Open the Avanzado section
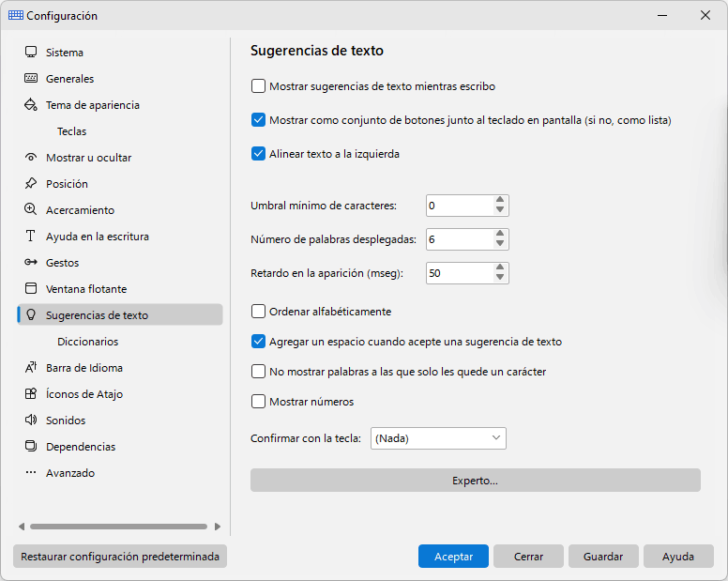The height and width of the screenshot is (581, 728). coord(120,473)
